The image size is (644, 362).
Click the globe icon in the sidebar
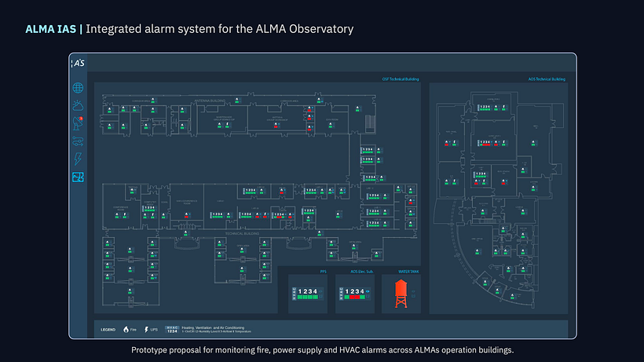tap(78, 88)
